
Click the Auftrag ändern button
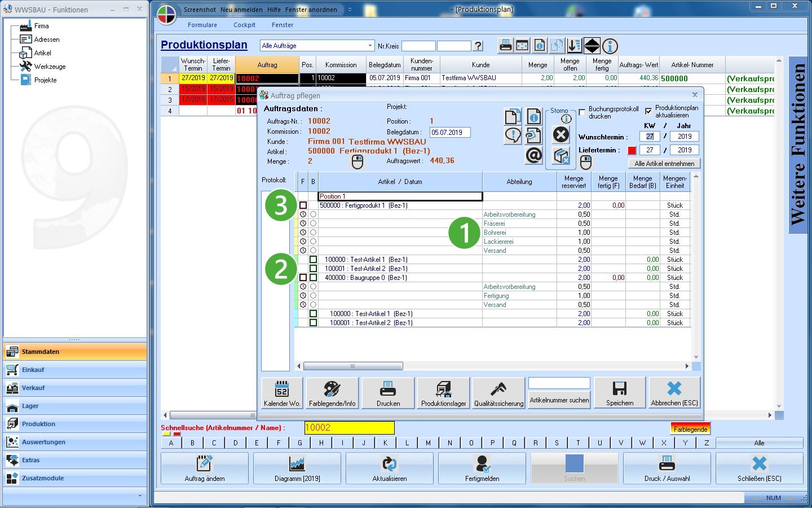205,468
